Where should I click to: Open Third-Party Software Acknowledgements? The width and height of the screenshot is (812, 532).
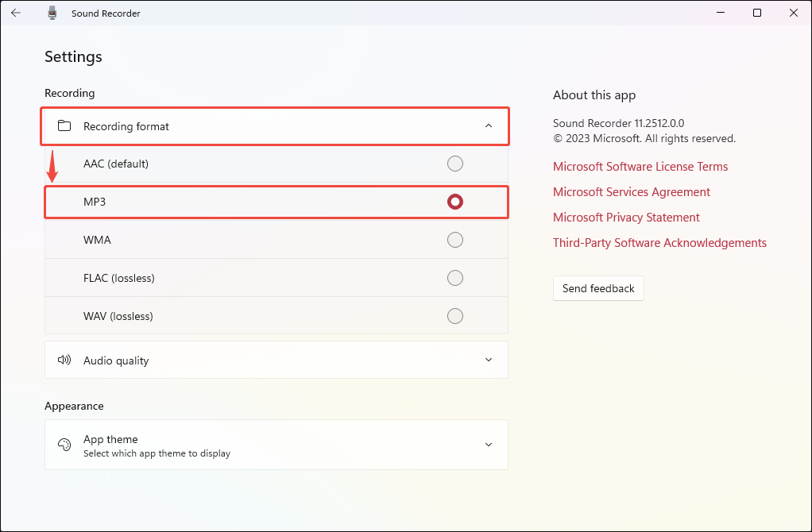[x=659, y=243]
